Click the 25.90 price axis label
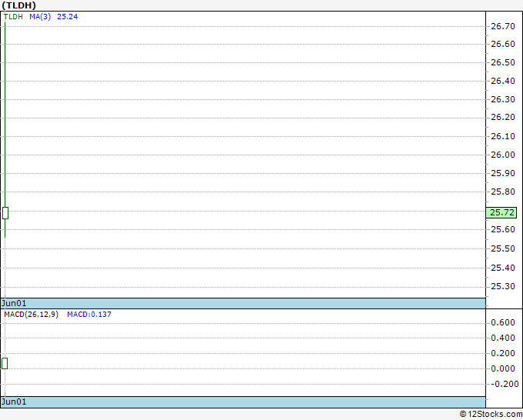The height and width of the screenshot is (420, 523). 503,173
